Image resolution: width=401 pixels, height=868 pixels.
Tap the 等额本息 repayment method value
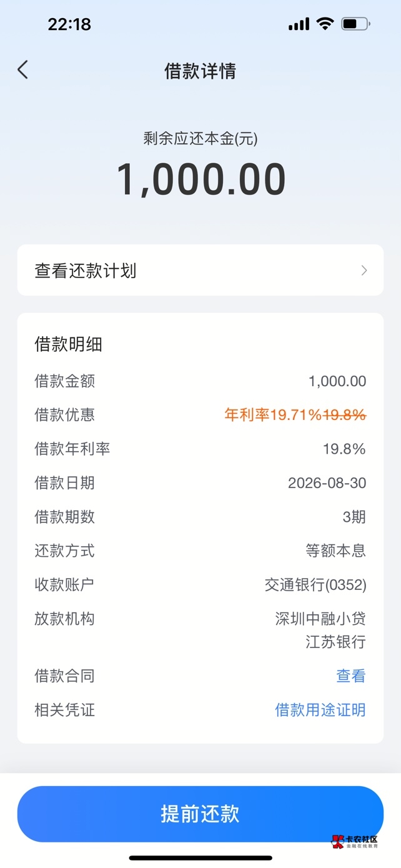pos(335,551)
